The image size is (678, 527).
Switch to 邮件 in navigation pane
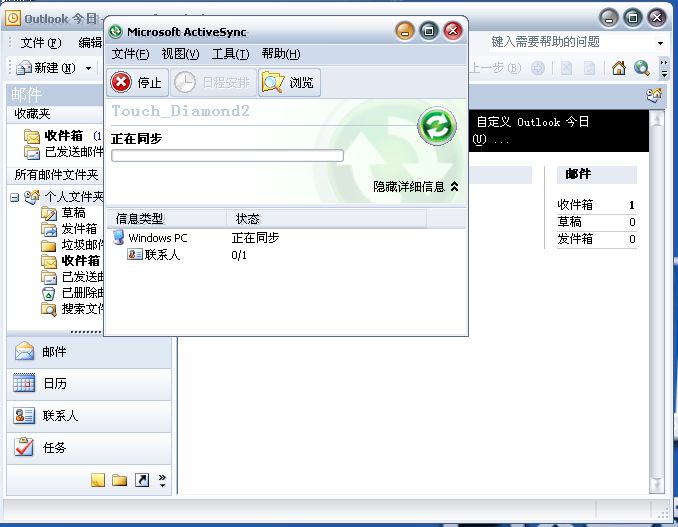coord(89,352)
